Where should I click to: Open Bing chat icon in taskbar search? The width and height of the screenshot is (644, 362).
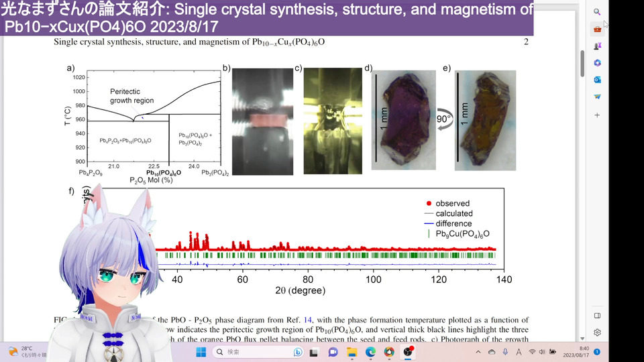tap(298, 352)
